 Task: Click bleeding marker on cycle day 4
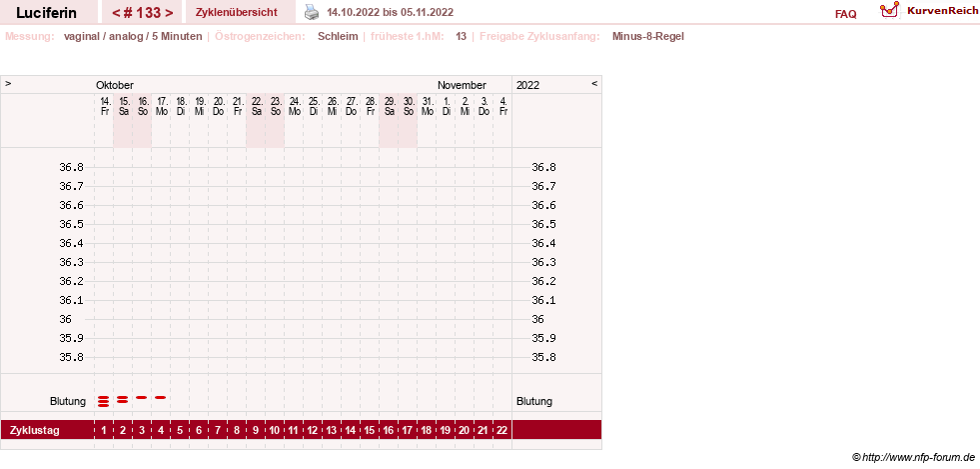[x=161, y=397]
